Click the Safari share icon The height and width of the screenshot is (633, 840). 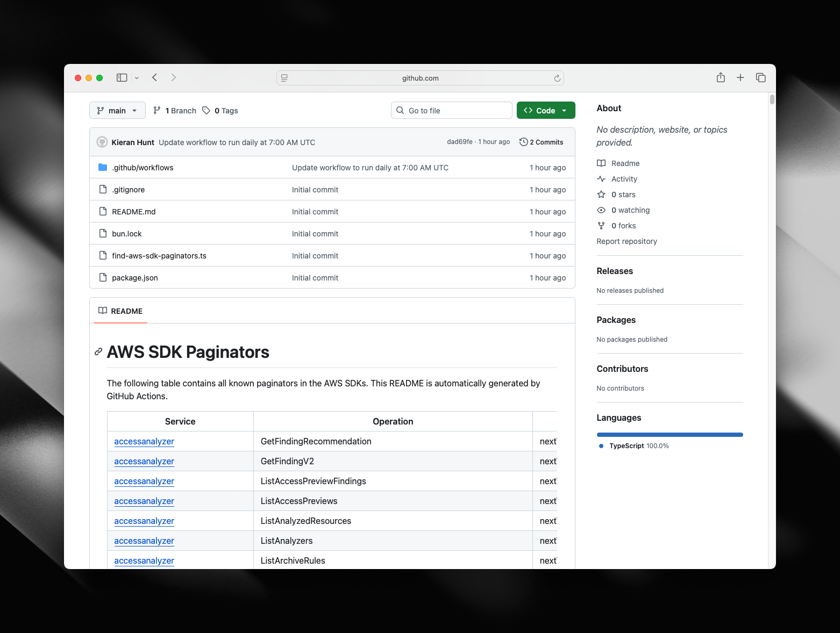[721, 78]
